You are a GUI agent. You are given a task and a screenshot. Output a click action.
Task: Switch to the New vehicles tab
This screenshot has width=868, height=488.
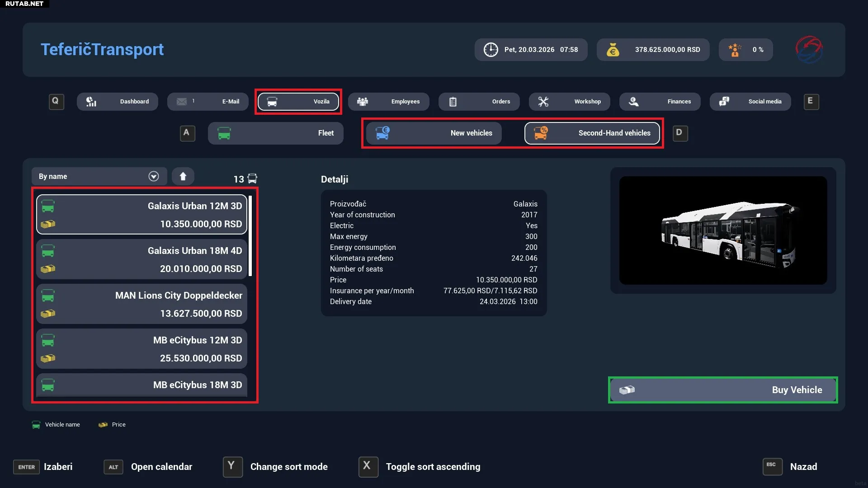(434, 133)
